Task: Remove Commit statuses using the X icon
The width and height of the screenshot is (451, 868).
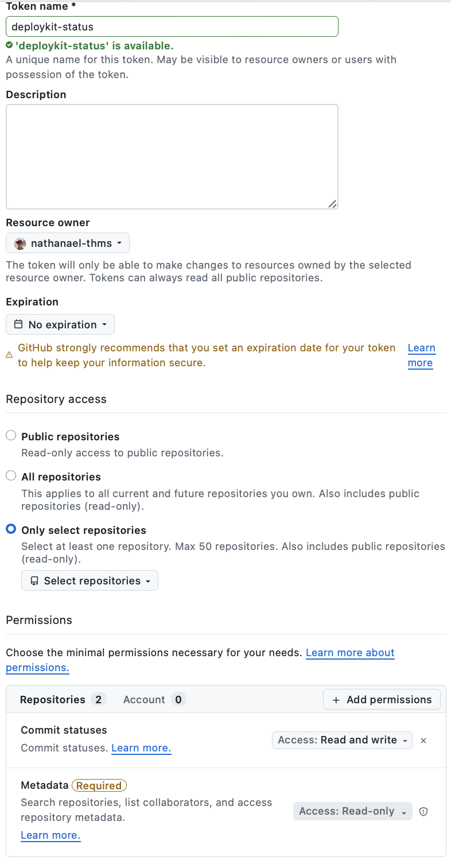Action: click(423, 741)
